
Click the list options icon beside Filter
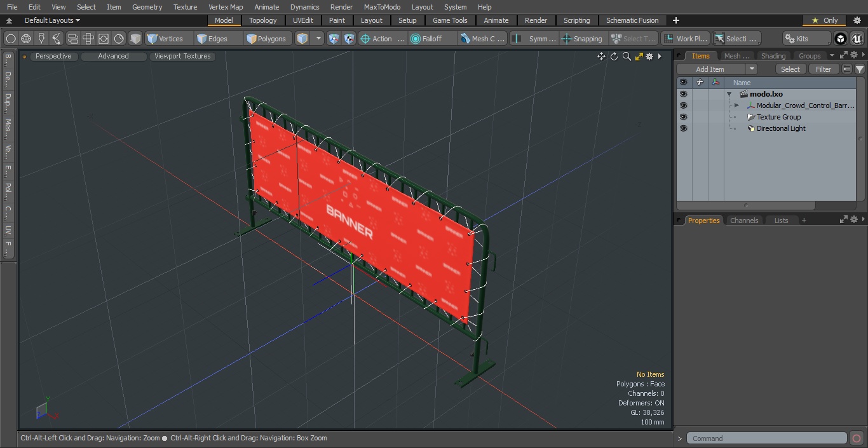tap(847, 69)
